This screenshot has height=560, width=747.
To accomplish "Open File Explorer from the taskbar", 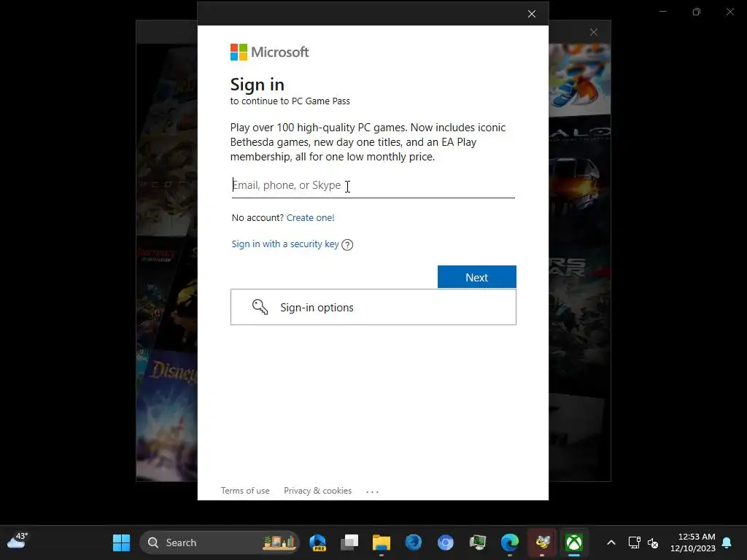I will (381, 542).
